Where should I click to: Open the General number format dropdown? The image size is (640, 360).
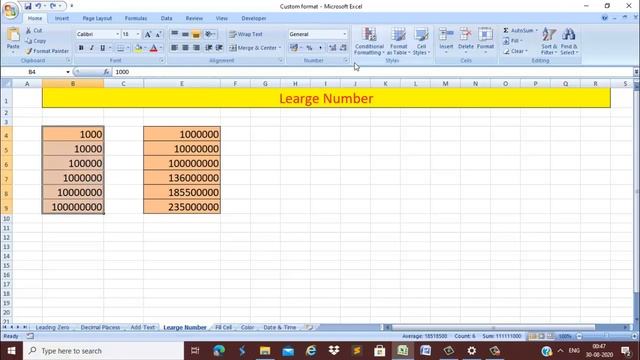[344, 34]
